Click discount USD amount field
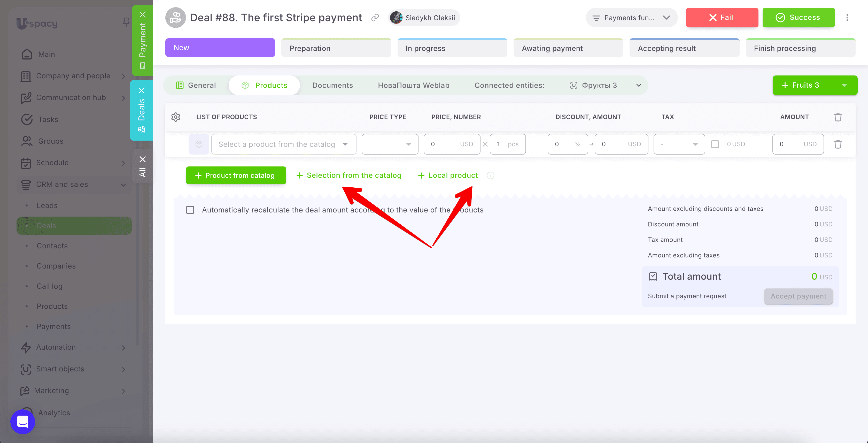Image resolution: width=868 pixels, height=443 pixels. click(x=621, y=144)
